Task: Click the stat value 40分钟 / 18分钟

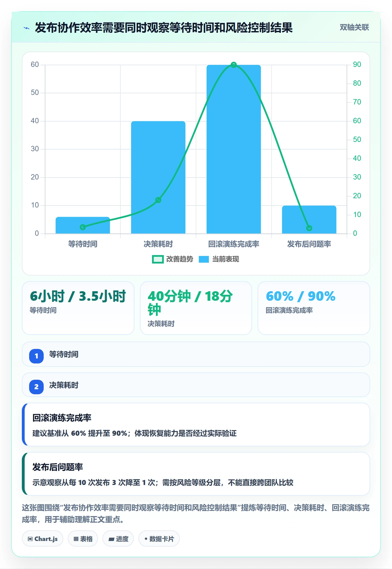Action: [190, 303]
